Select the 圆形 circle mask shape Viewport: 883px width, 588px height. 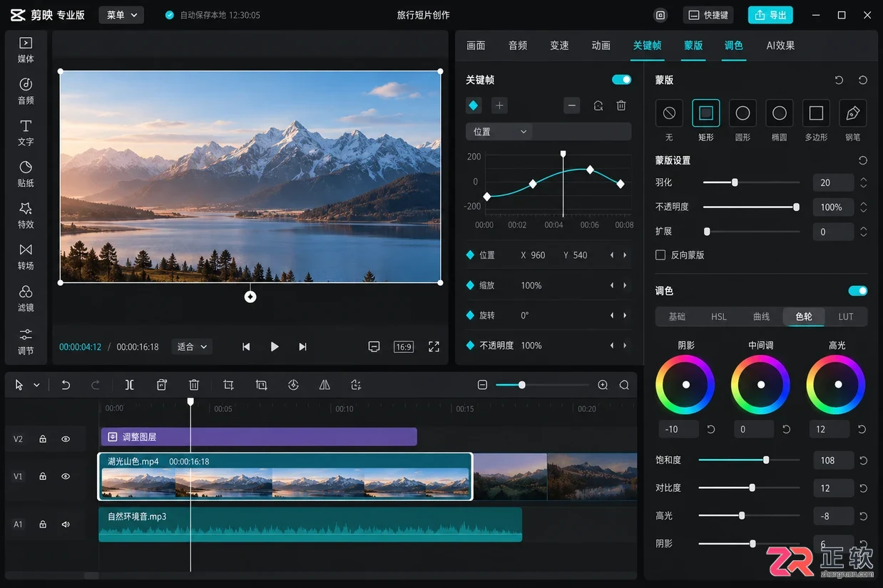(742, 113)
